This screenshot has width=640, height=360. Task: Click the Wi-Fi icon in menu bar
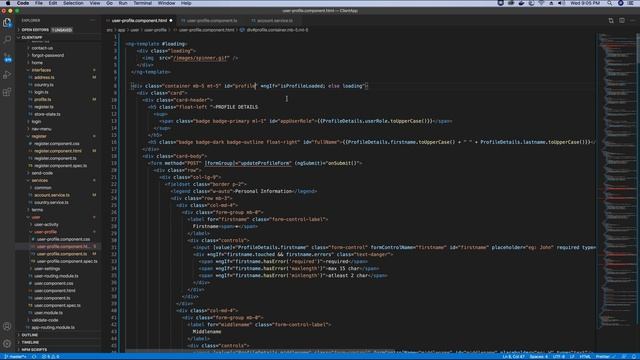(x=542, y=3)
